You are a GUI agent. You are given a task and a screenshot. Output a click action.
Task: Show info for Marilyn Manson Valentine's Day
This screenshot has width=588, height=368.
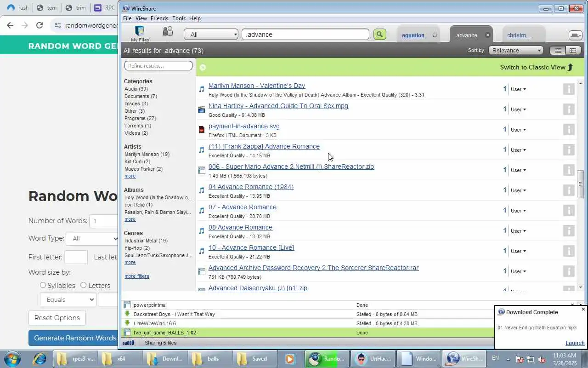coord(569,89)
